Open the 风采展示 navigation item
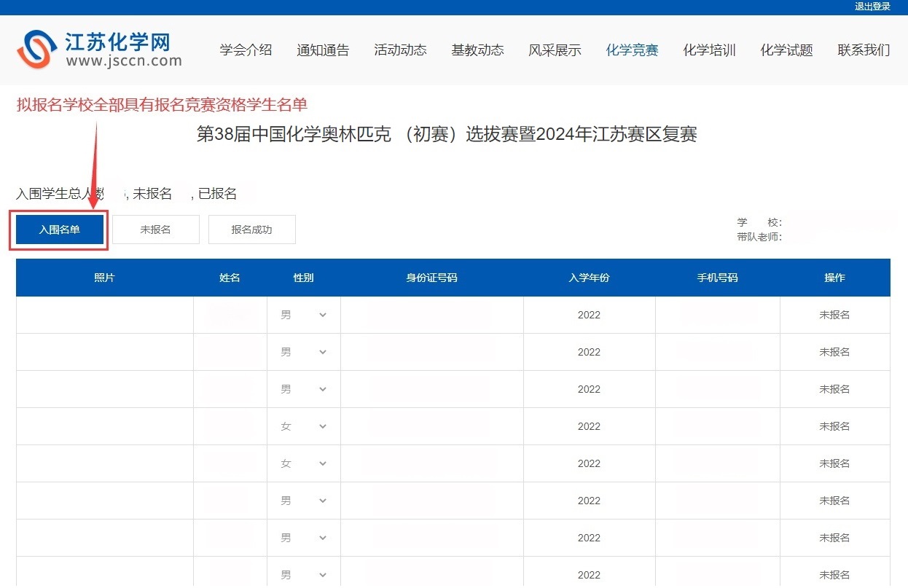The width and height of the screenshot is (908, 588). tap(555, 50)
